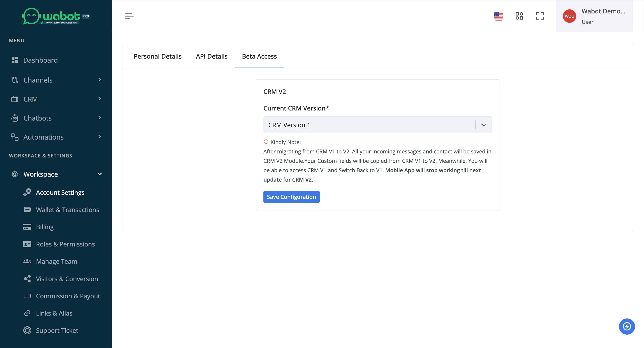Select the Roles & Permissions badge icon
The width and height of the screenshot is (644, 348).
point(28,244)
